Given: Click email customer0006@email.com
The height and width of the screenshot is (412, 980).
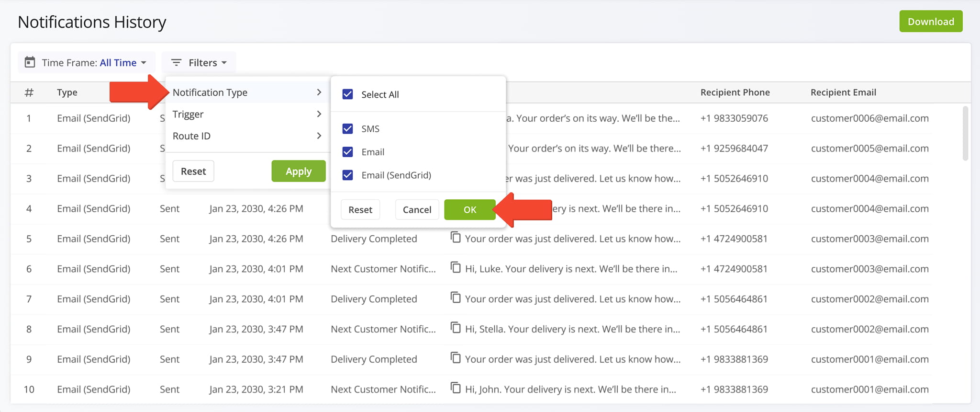Looking at the screenshot, I should 869,118.
